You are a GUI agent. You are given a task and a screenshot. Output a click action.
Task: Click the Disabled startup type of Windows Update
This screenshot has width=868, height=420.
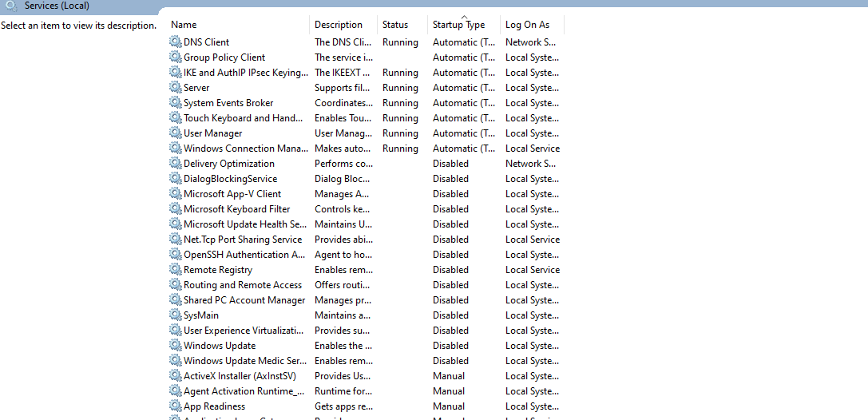pos(450,345)
